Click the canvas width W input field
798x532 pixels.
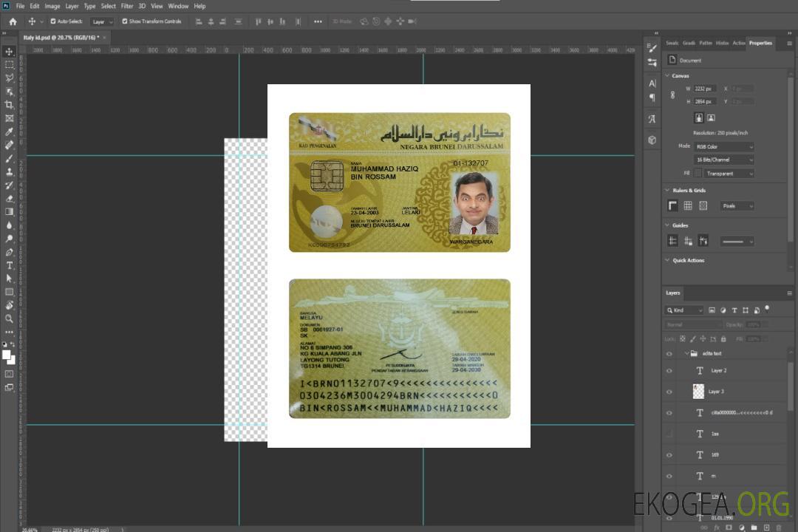(705, 89)
